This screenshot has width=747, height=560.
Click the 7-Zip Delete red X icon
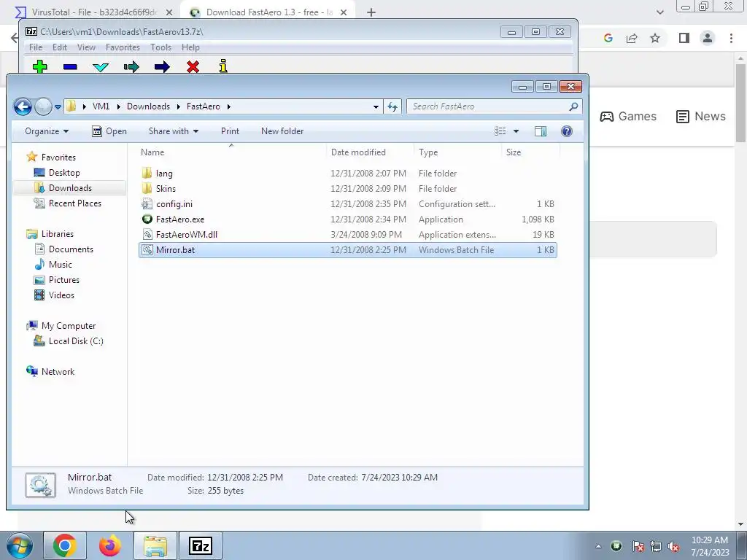[x=193, y=67]
